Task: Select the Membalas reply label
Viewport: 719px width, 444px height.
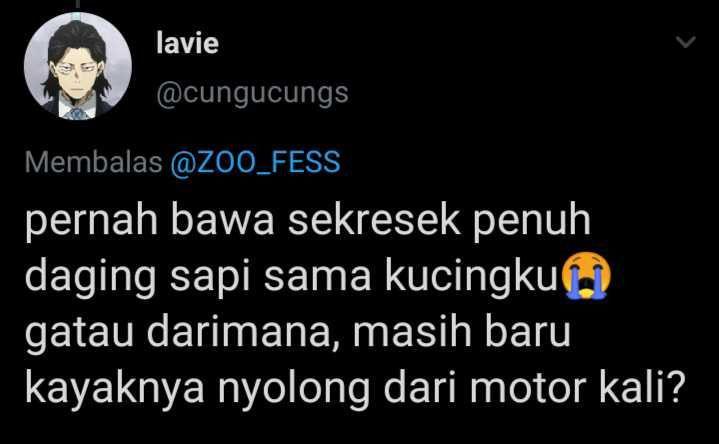Action: coord(94,162)
